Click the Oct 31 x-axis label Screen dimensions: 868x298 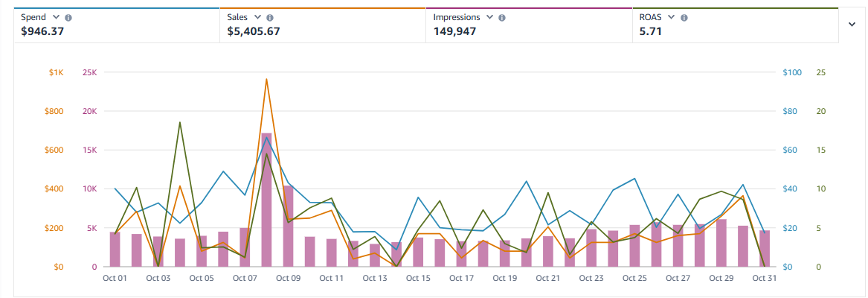coord(764,277)
